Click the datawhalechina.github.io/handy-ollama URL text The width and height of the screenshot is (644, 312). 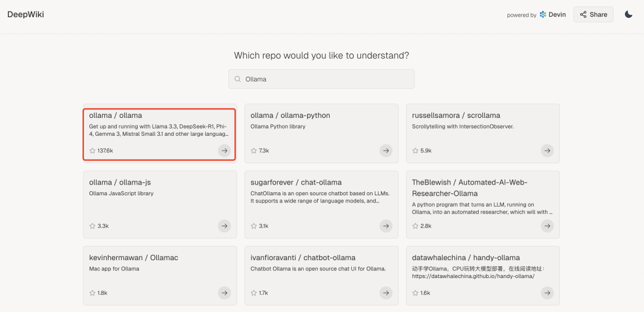pos(473,276)
